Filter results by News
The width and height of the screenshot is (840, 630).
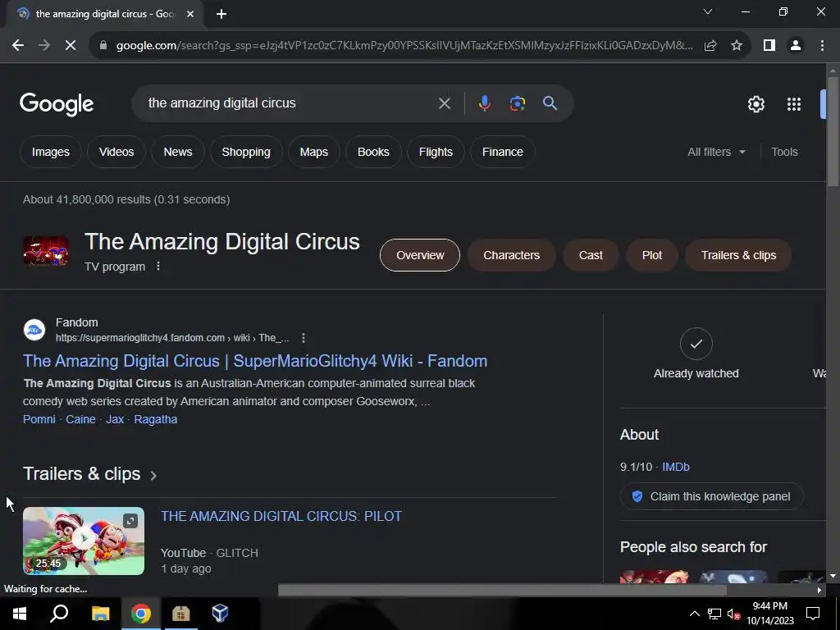tap(178, 152)
